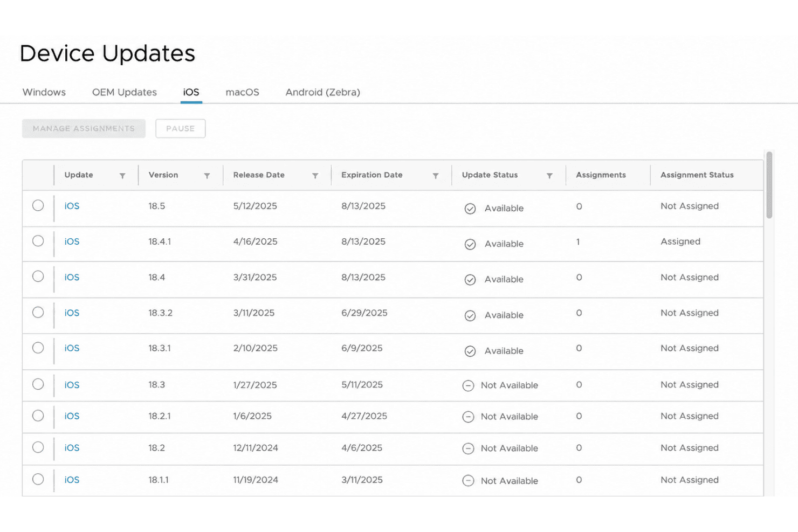Open the macOS tab
798x532 pixels.
(242, 92)
